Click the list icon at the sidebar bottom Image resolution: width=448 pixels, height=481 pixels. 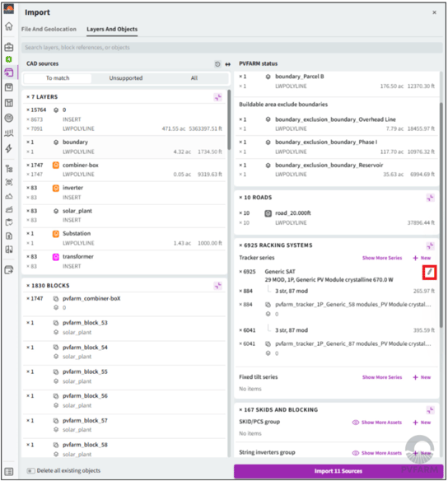[x=9, y=471]
